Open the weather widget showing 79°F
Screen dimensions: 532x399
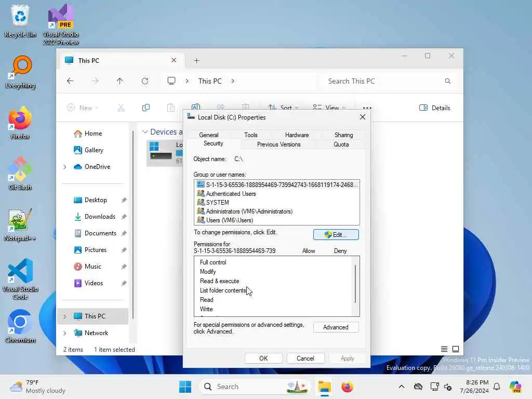(x=37, y=387)
